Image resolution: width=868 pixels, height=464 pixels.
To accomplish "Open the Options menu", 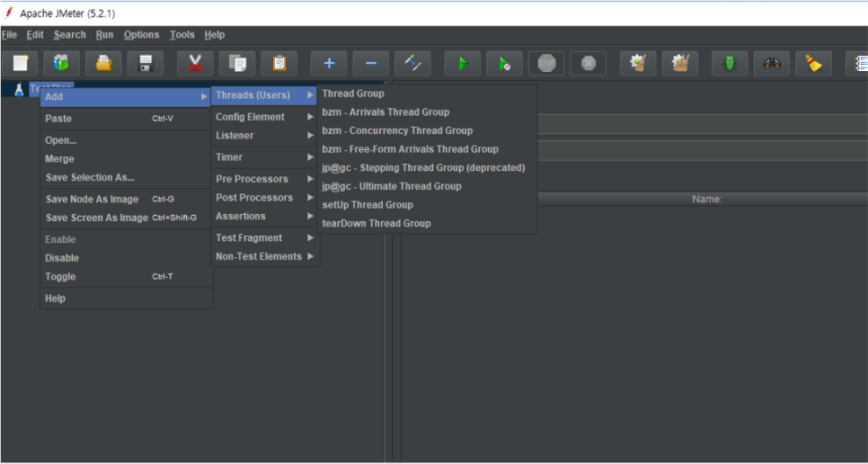I will pos(141,35).
